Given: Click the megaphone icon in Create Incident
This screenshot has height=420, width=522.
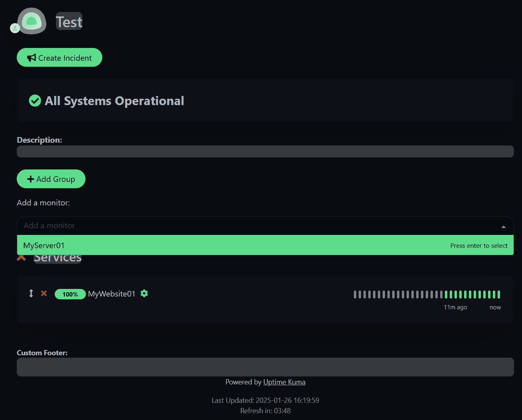Looking at the screenshot, I should coord(31,57).
